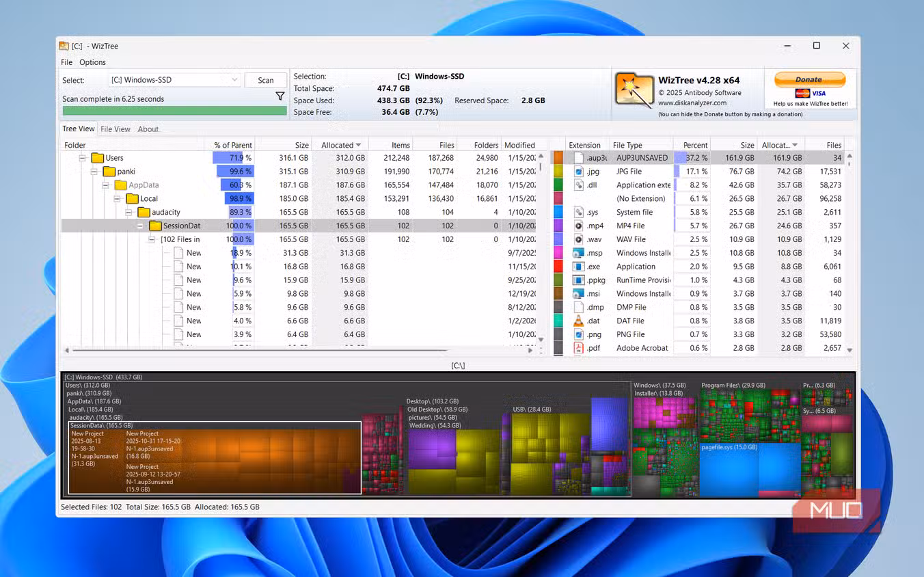The image size is (924, 577).
Task: Click the red swatch for .exe
Action: tap(558, 267)
